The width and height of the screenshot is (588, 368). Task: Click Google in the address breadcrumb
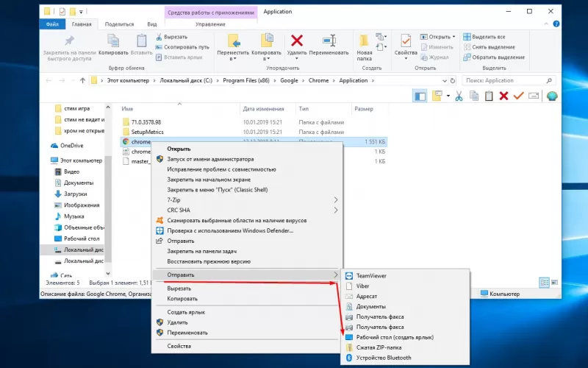(x=289, y=80)
